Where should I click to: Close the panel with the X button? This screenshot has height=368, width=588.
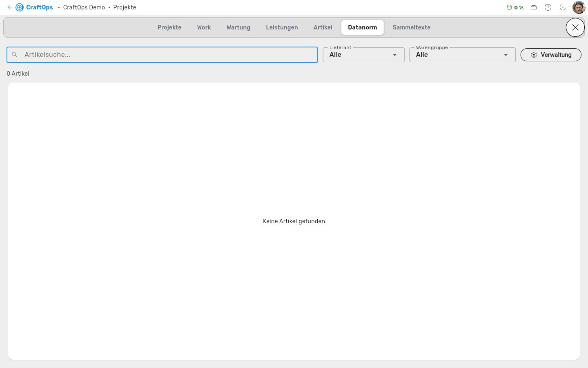tap(575, 27)
